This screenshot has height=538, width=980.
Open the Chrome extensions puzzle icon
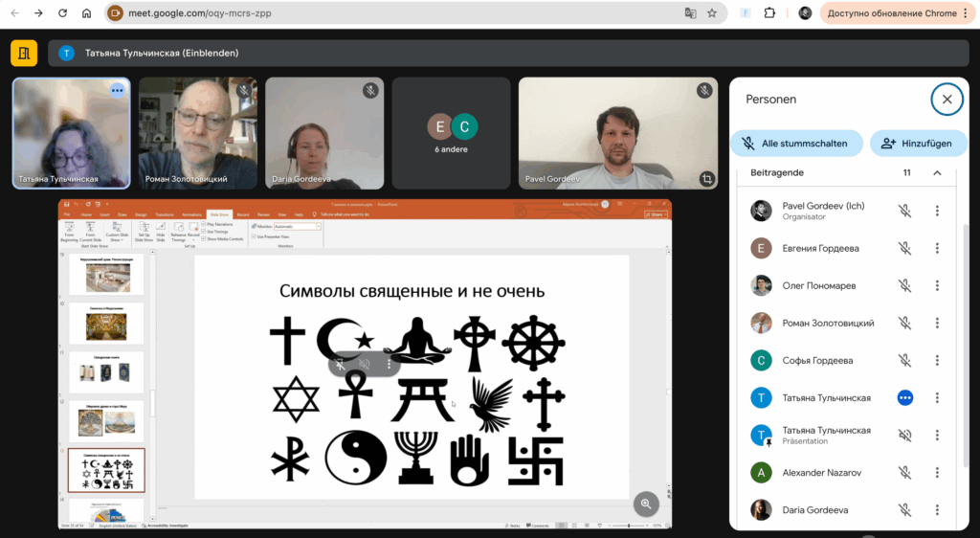[x=769, y=13]
